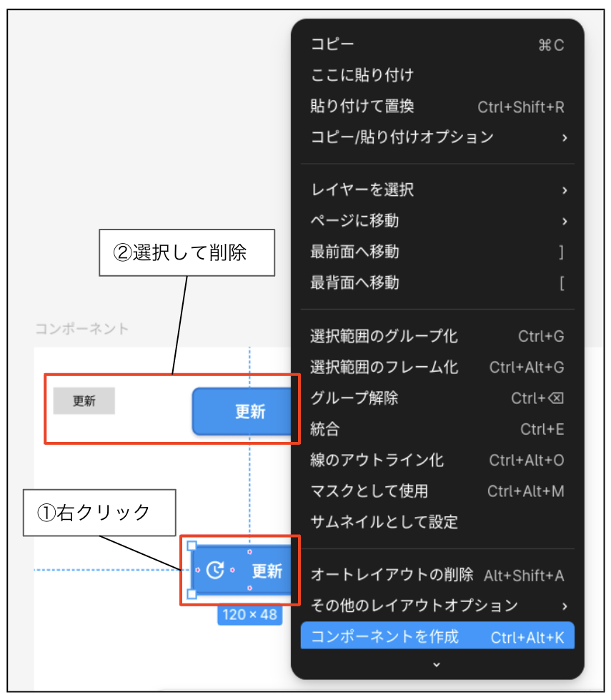Choose マスクとして使用 menu item
The height and width of the screenshot is (700, 611).
[437, 491]
